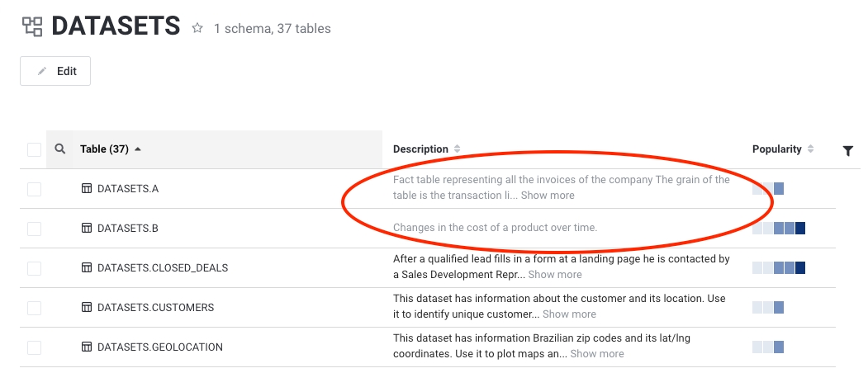Image resolution: width=868 pixels, height=373 pixels.
Task: Click the popularity bar for DATASETS.B
Action: click(779, 229)
